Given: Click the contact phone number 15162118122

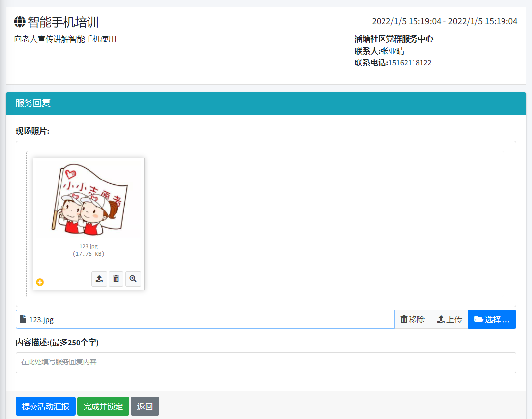Looking at the screenshot, I should click(410, 63).
